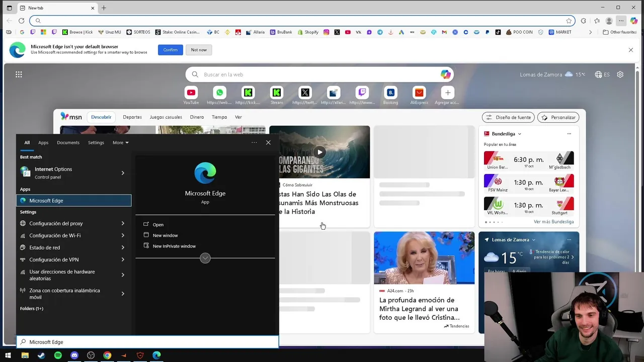Open page settings gear on new tab page

coord(620,74)
